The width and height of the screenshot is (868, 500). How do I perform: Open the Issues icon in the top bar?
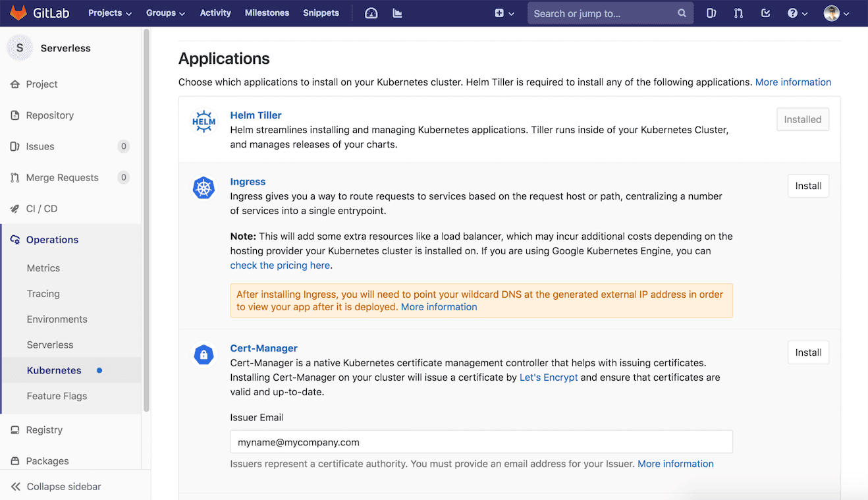point(711,13)
